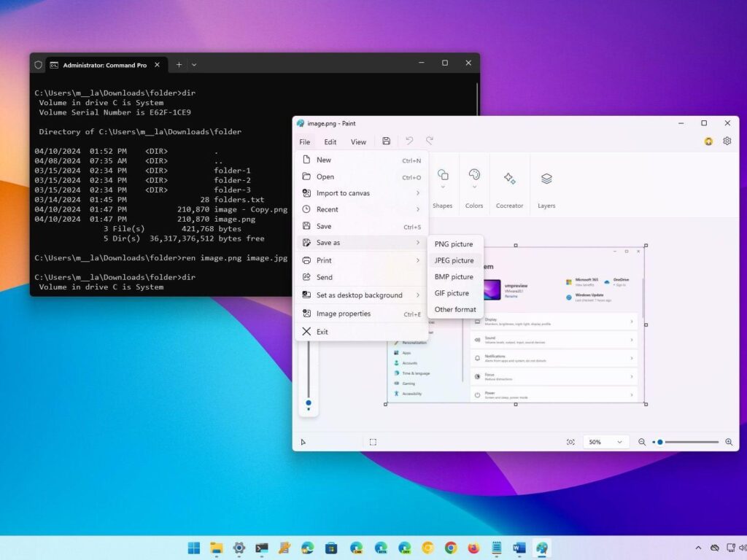Open the File menu in Paint
The height and width of the screenshot is (560, 747).
point(305,142)
